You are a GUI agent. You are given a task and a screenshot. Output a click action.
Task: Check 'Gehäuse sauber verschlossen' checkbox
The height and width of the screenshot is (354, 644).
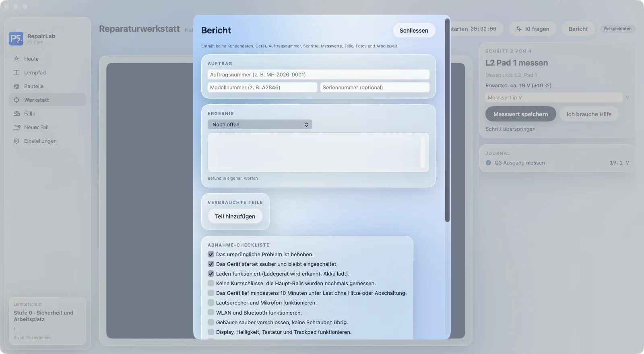click(211, 322)
